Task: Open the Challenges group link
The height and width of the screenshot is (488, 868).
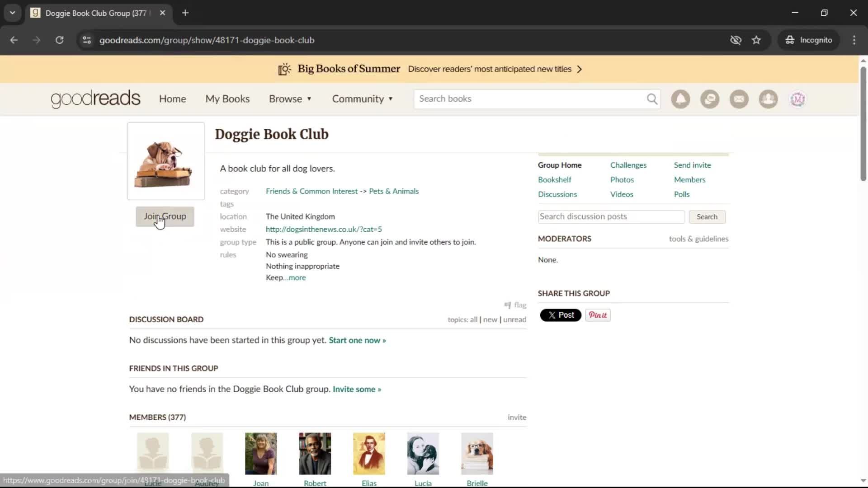Action: (628, 165)
